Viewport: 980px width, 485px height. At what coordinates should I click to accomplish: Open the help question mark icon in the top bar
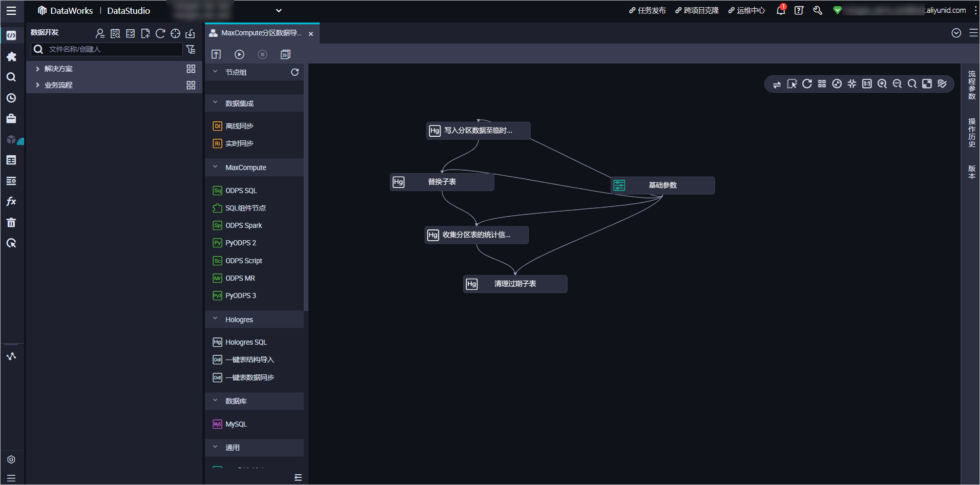(799, 11)
